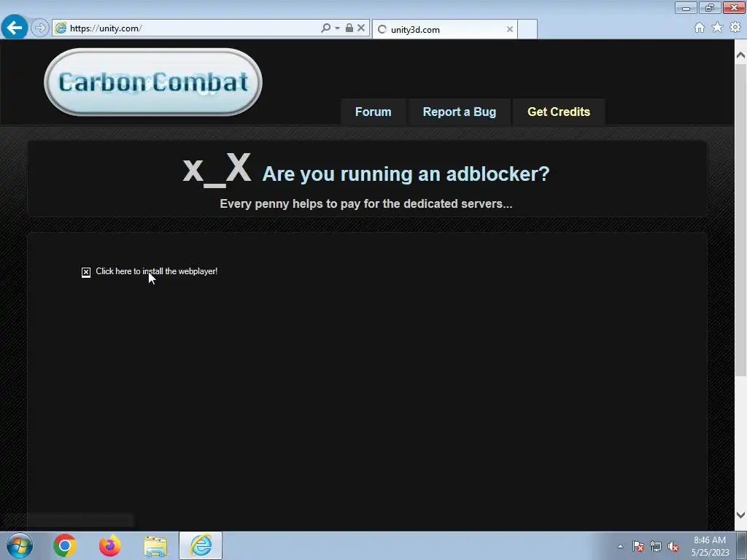Open Favorites with the star icon
The height and width of the screenshot is (560, 747).
pyautogui.click(x=717, y=28)
